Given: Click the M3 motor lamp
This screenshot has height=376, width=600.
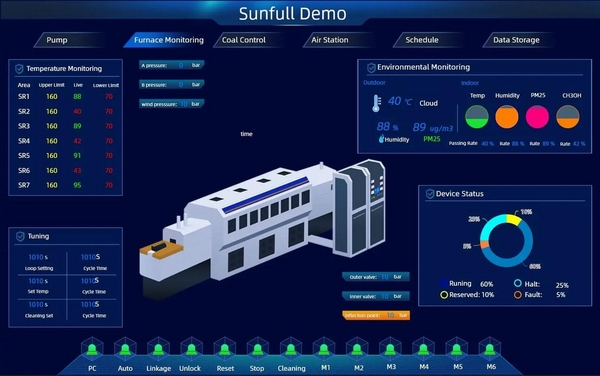Looking at the screenshot, I should click(390, 349).
